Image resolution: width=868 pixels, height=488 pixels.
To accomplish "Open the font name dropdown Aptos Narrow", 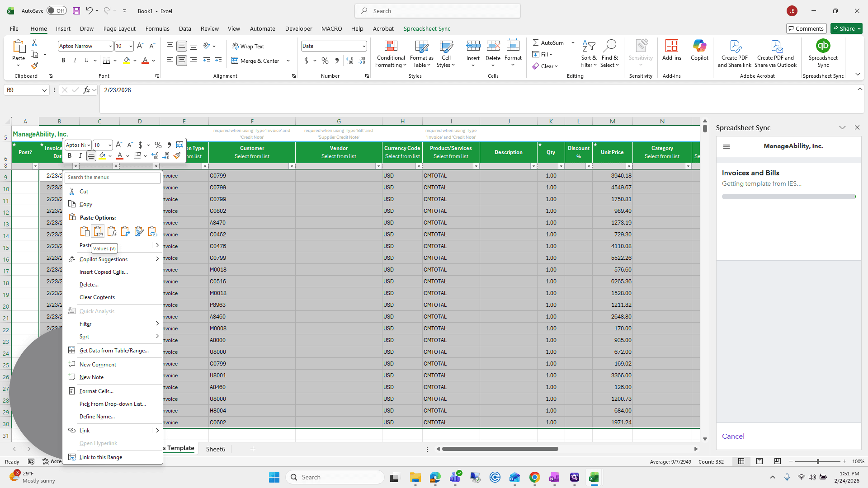I will pyautogui.click(x=110, y=46).
